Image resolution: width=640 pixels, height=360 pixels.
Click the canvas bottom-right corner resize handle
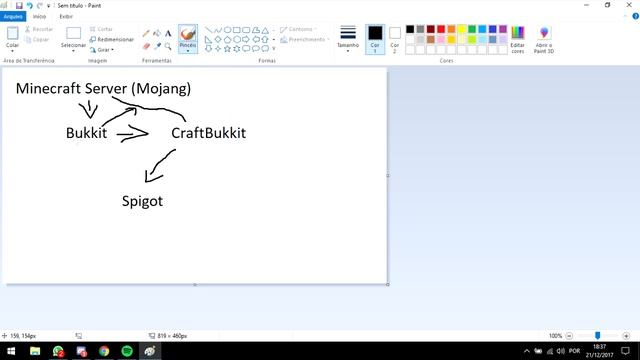tap(388, 284)
